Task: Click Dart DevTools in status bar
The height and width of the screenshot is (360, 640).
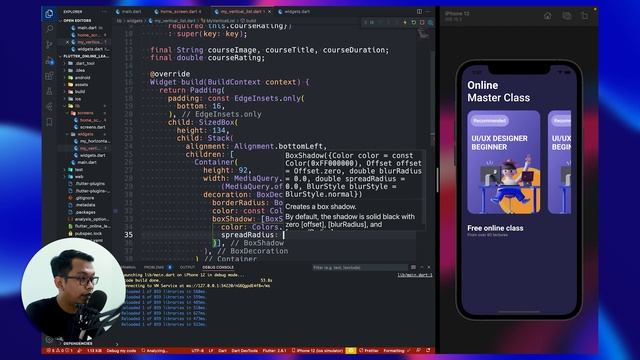Action: pyautogui.click(x=244, y=351)
